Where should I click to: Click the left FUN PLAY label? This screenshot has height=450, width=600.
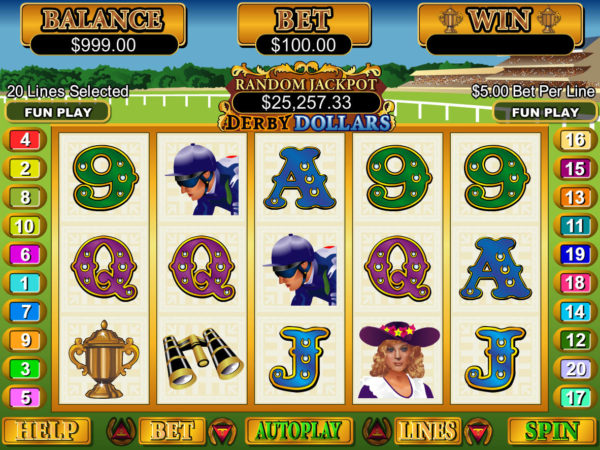[58, 112]
